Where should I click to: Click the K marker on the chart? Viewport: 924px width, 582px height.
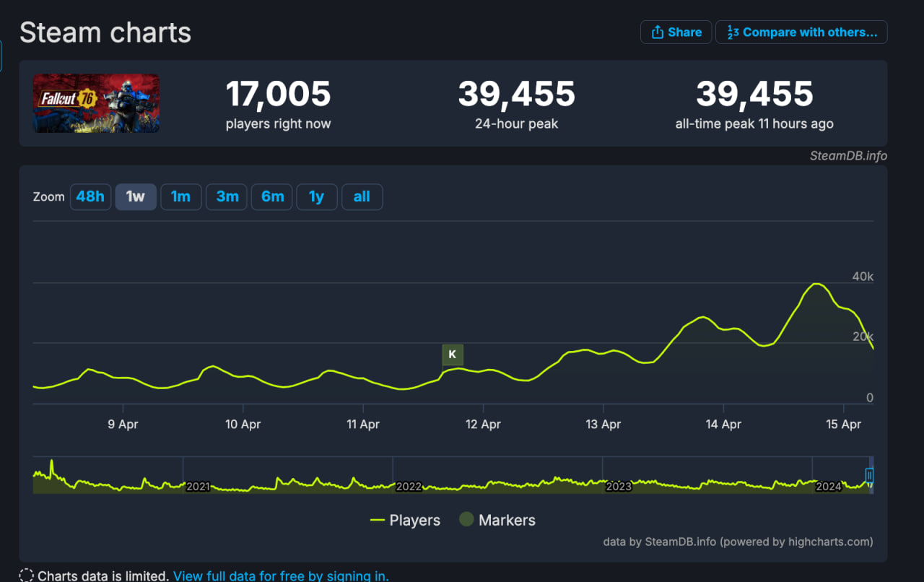[453, 355]
